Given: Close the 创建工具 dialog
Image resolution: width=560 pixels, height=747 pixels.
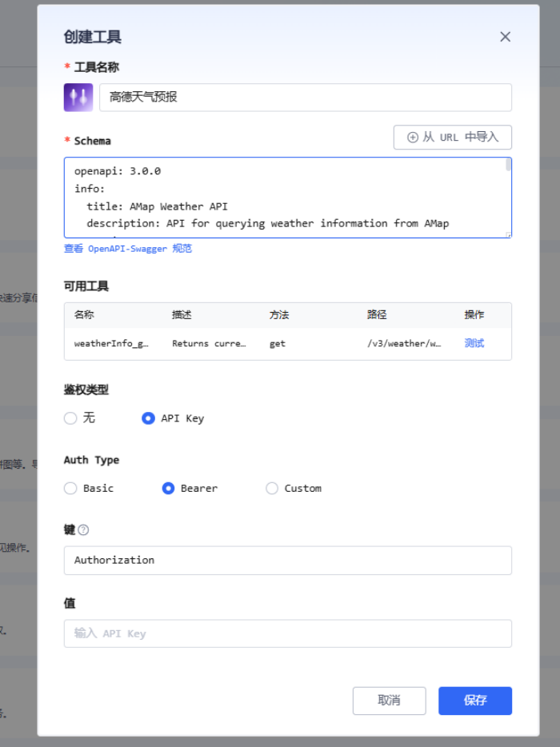Looking at the screenshot, I should pos(505,37).
